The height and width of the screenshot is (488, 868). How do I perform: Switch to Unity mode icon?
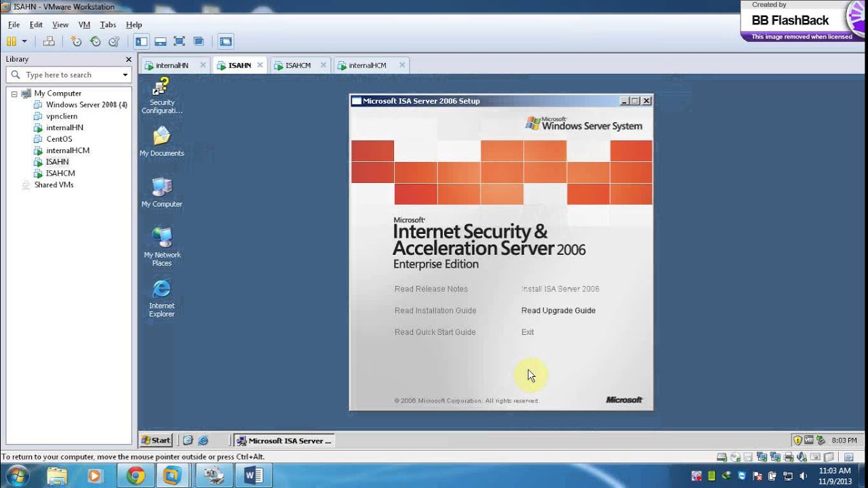coord(198,41)
